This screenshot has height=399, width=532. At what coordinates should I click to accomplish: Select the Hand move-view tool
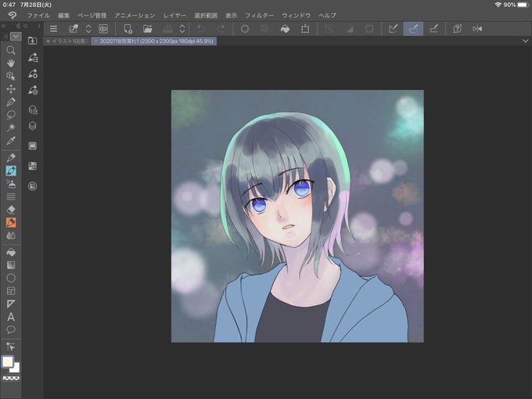[x=11, y=63]
